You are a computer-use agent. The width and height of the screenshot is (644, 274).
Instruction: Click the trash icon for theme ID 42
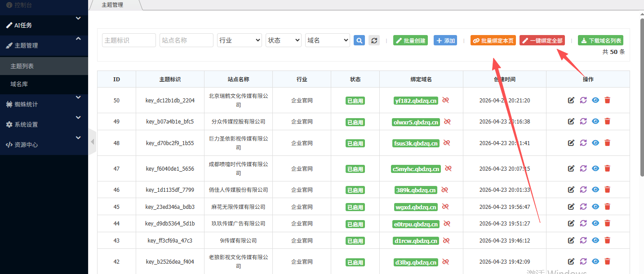point(607,262)
